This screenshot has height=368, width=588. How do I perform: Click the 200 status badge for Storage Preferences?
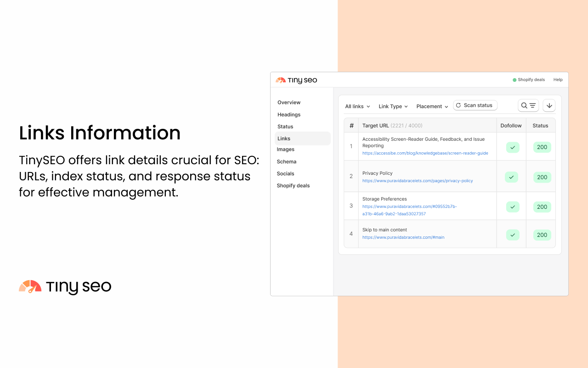coord(542,207)
